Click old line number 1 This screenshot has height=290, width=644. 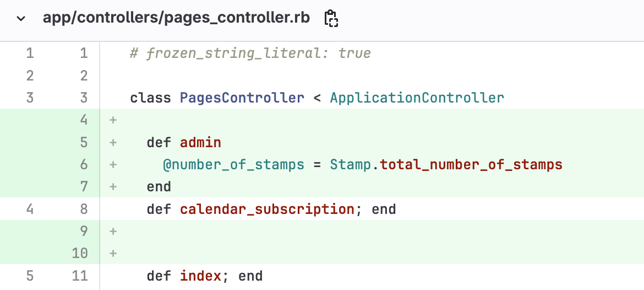coord(30,53)
